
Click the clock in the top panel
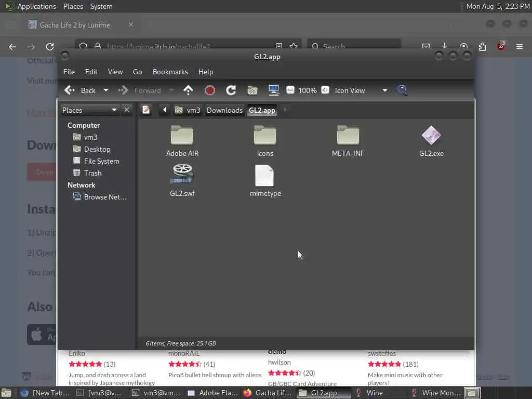coord(498,6)
